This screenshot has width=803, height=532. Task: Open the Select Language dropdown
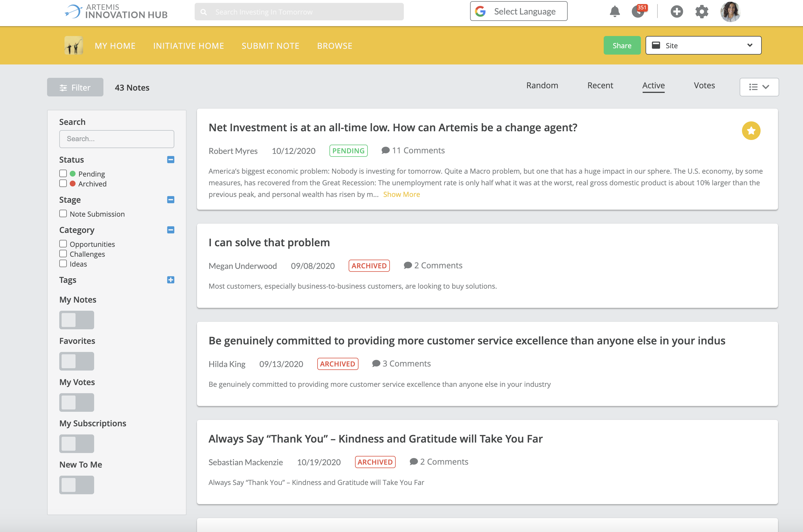coord(519,11)
